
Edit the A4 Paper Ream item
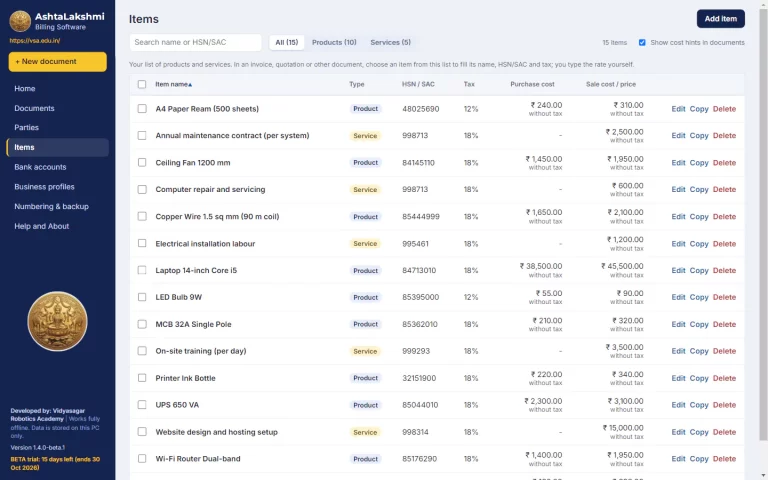coord(678,109)
